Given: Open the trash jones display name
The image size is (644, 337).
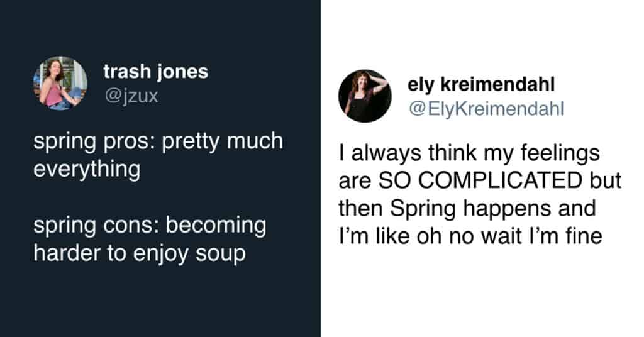Looking at the screenshot, I should point(155,72).
